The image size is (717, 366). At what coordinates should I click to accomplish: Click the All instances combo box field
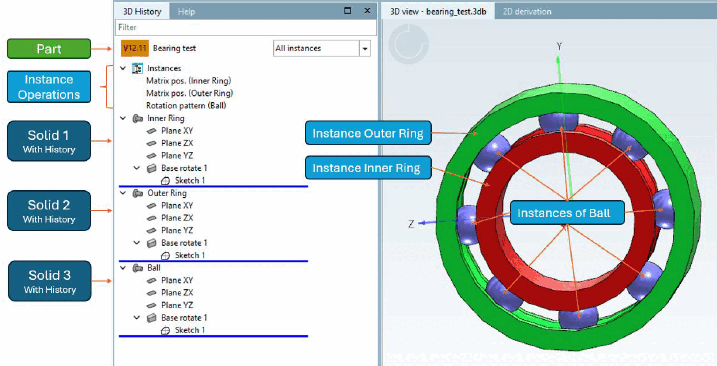click(316, 48)
